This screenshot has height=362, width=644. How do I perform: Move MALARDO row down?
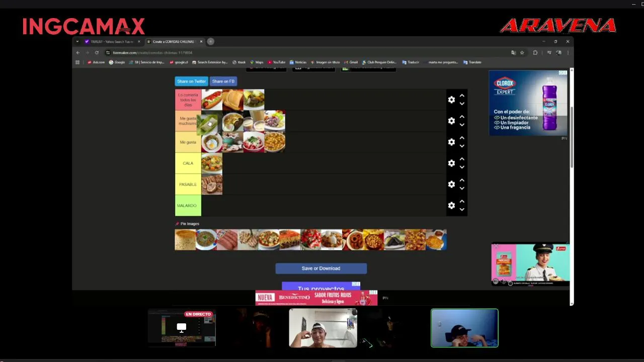[x=462, y=209]
